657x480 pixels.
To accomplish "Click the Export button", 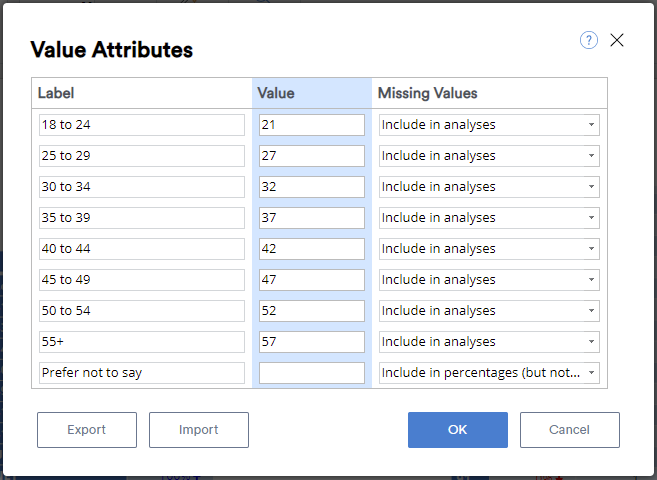I will click(x=87, y=430).
